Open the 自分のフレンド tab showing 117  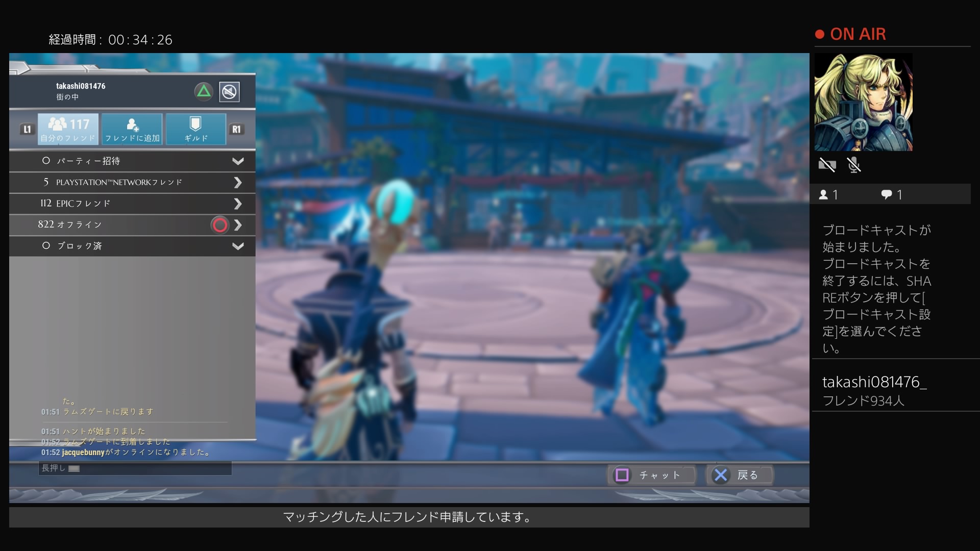pos(68,129)
